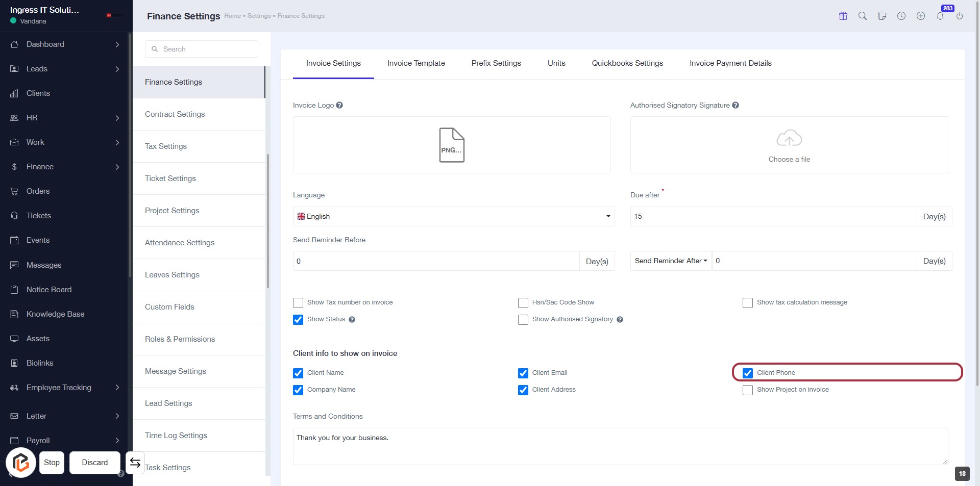Screen dimensions: 980x486
Task: Open the notifications bell
Action: click(940, 16)
